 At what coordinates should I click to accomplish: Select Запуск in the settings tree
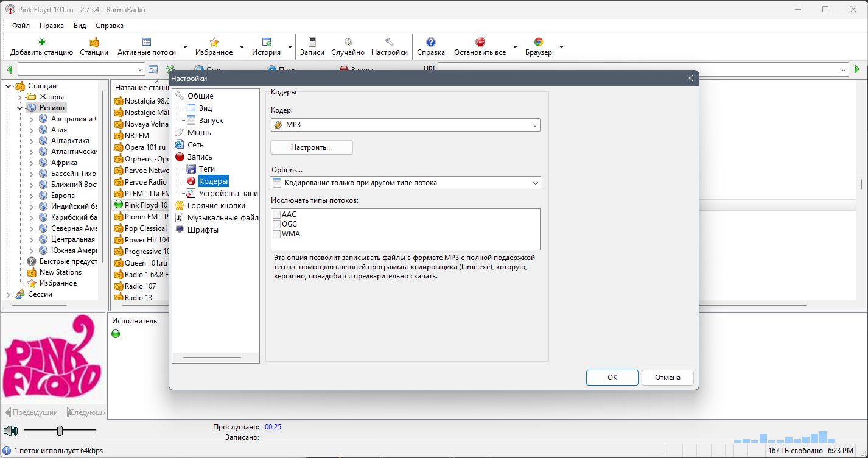point(211,120)
